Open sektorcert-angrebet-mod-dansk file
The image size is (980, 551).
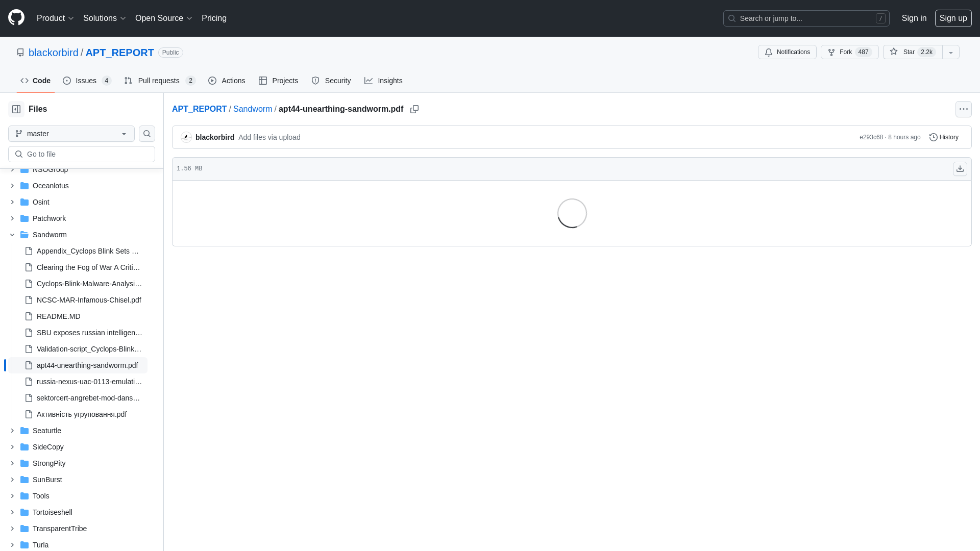(88, 398)
